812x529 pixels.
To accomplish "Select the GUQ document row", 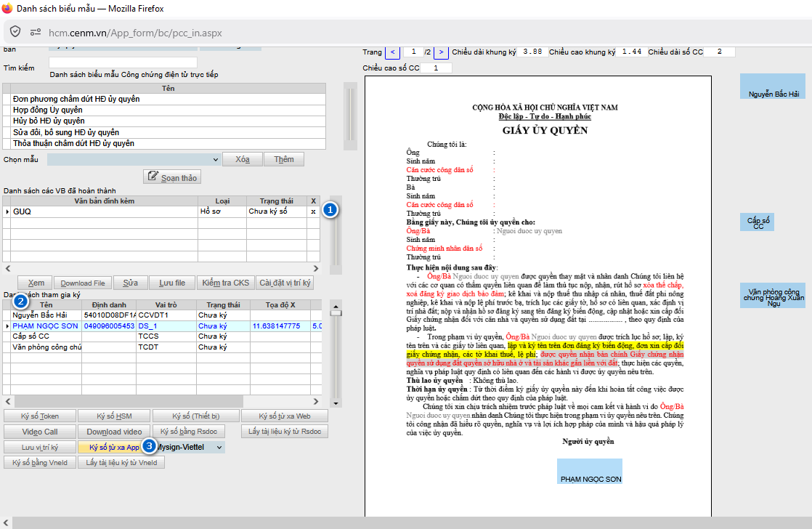I will 161,211.
